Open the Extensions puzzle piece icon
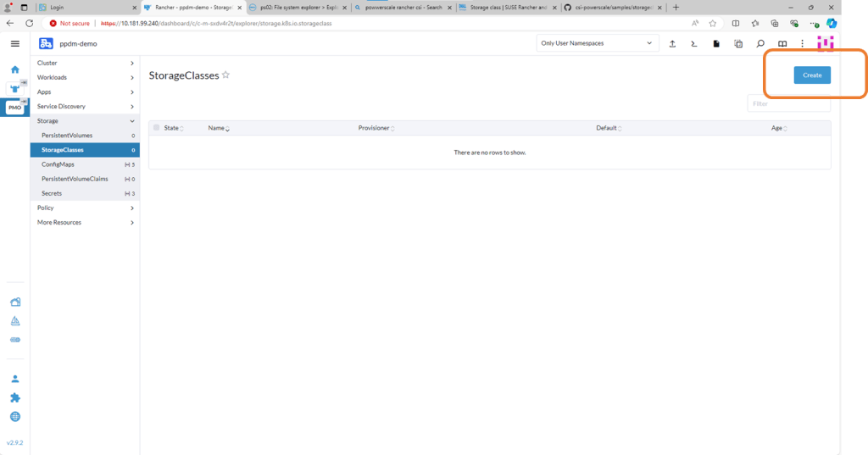868x455 pixels. pos(14,397)
